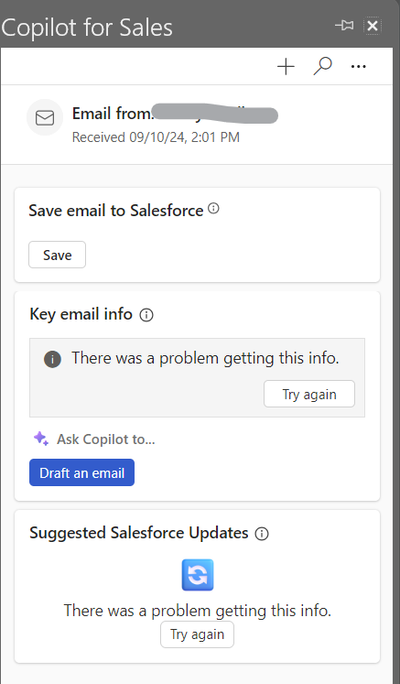Show info tooltip for Key email info
This screenshot has height=684, width=400.
146,315
